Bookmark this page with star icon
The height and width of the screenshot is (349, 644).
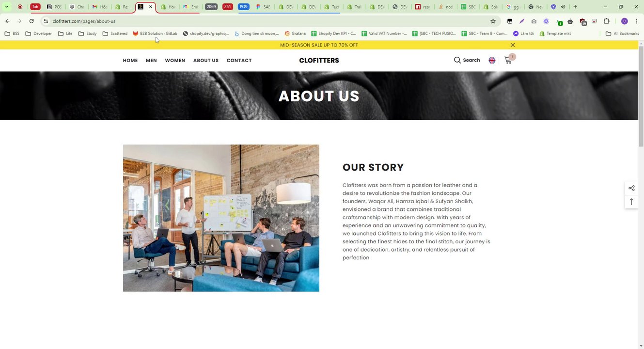coord(493,21)
